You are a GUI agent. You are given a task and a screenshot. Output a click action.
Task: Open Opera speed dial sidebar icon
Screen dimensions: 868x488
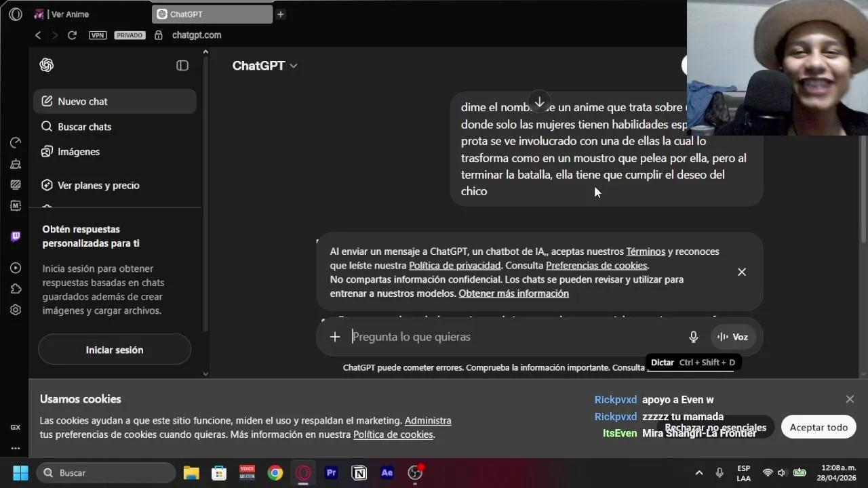coord(16,143)
